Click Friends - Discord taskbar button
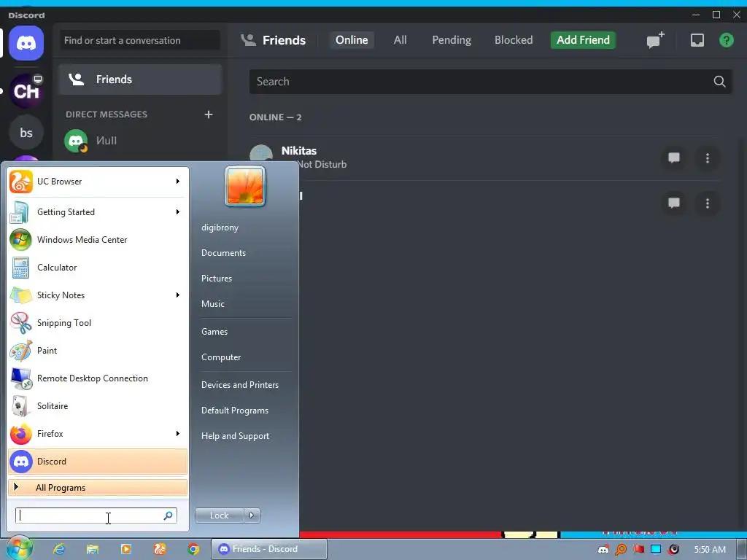747x560 pixels. point(269,549)
